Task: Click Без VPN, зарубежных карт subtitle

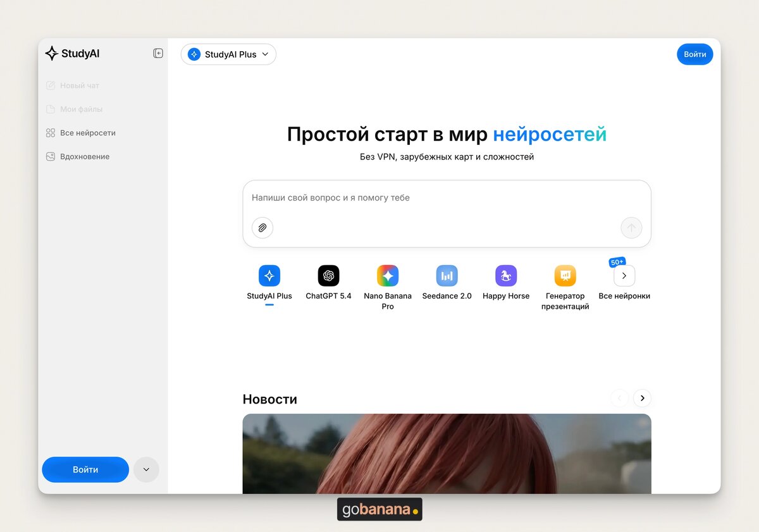Action: point(447,157)
